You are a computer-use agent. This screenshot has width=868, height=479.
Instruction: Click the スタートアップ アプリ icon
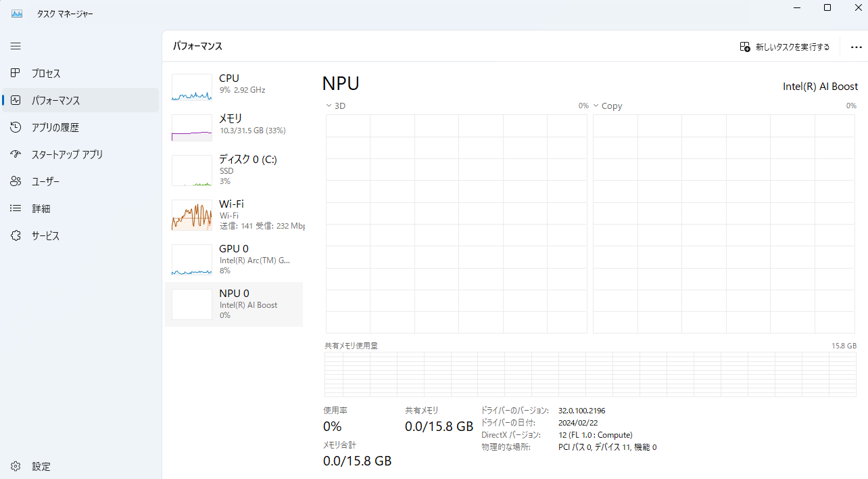pos(16,154)
